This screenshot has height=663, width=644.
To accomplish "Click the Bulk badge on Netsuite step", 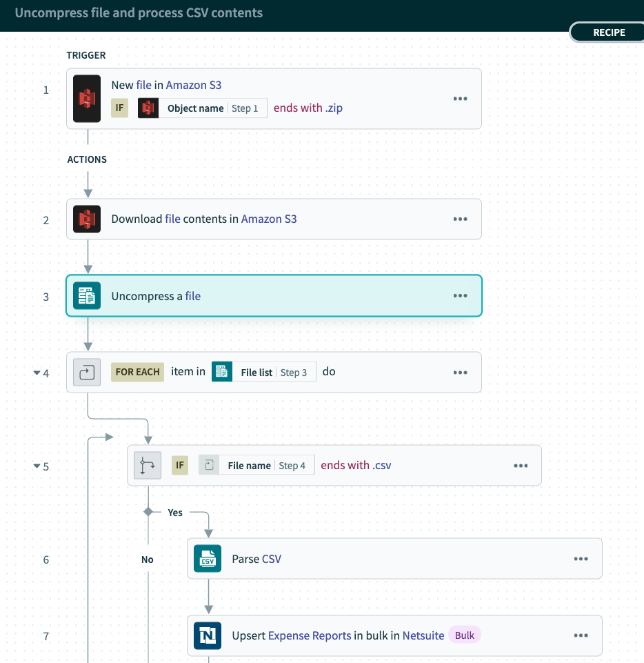I will point(465,635).
